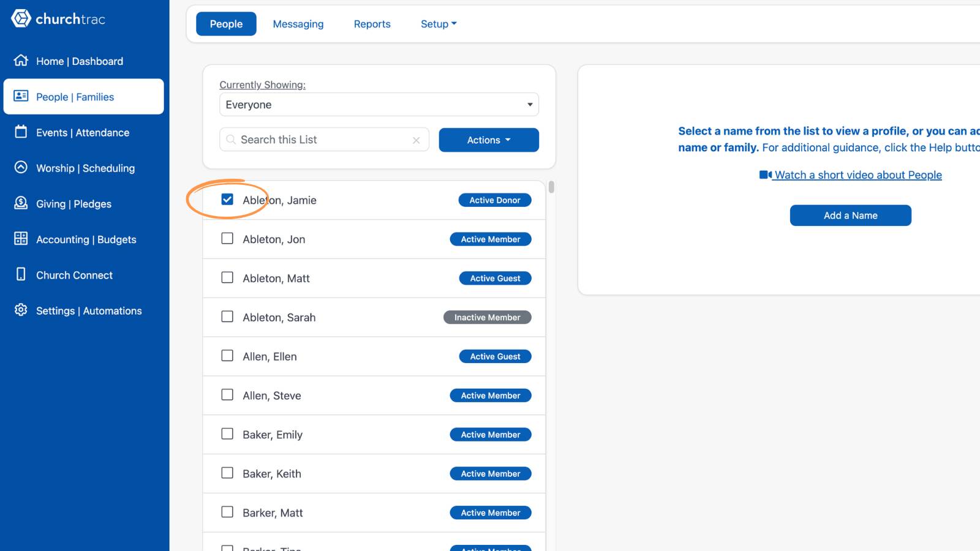The height and width of the screenshot is (551, 980).
Task: Open Settings | Automations page
Action: coord(84,310)
